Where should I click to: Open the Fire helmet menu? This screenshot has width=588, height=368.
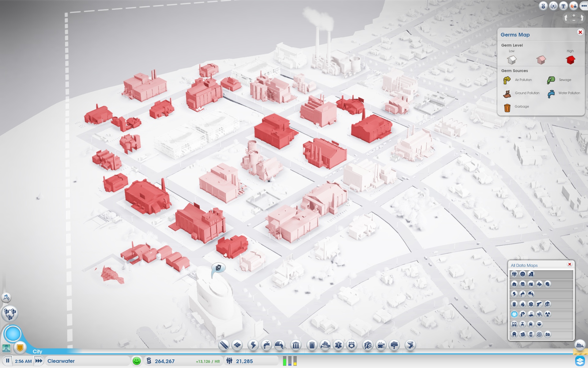point(325,345)
